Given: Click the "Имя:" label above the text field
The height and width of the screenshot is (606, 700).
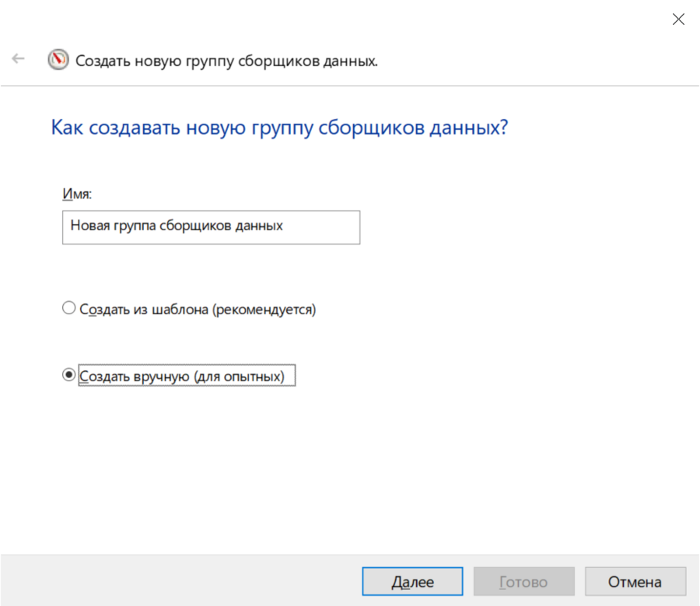Looking at the screenshot, I should [x=77, y=192].
